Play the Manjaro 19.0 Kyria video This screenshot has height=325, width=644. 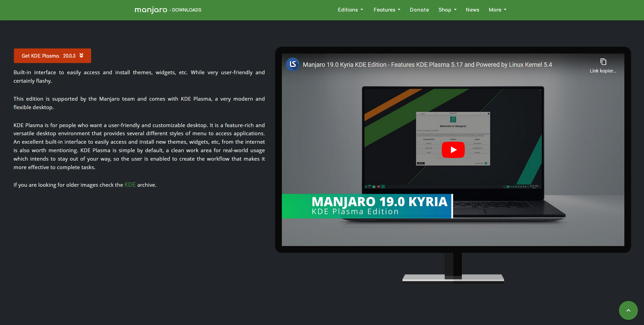(453, 150)
